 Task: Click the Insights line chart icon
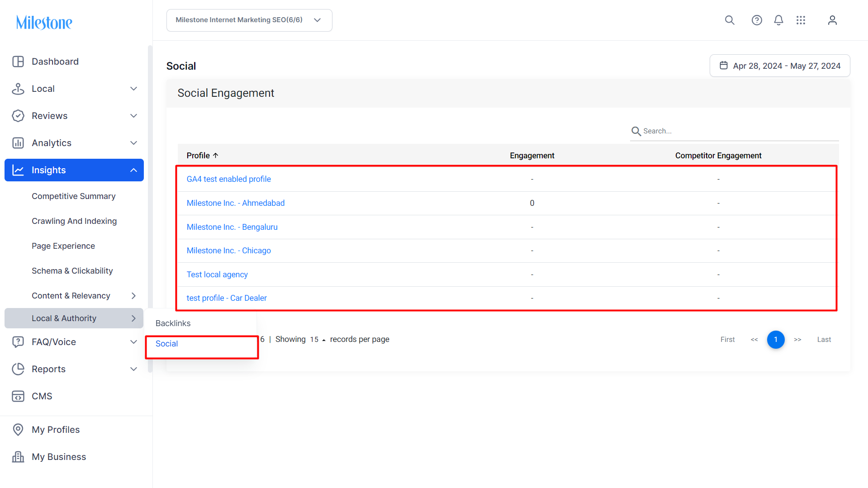point(18,170)
